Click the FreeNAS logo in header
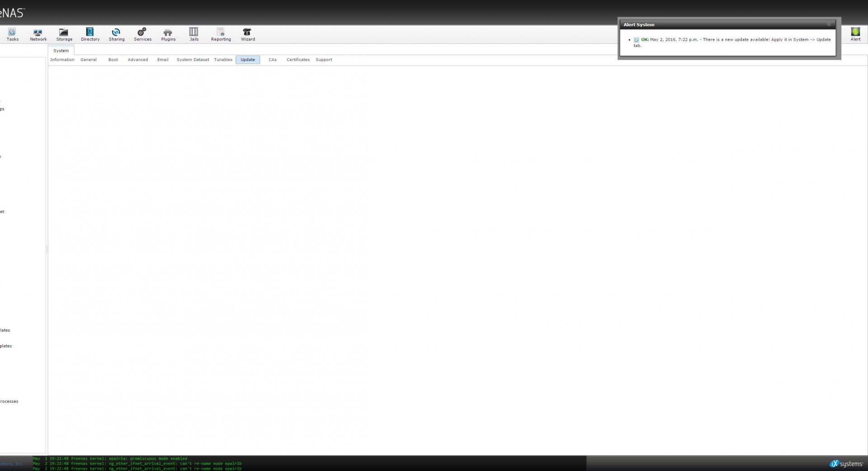 tap(12, 13)
